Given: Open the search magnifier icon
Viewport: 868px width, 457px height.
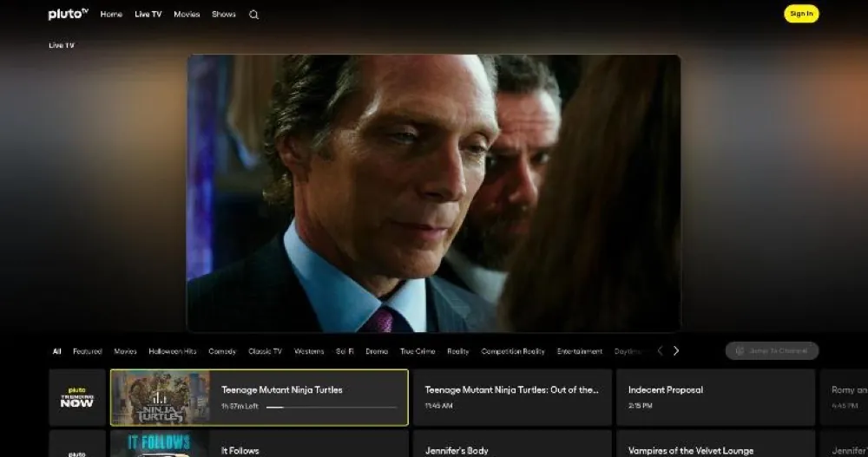Looking at the screenshot, I should [253, 15].
